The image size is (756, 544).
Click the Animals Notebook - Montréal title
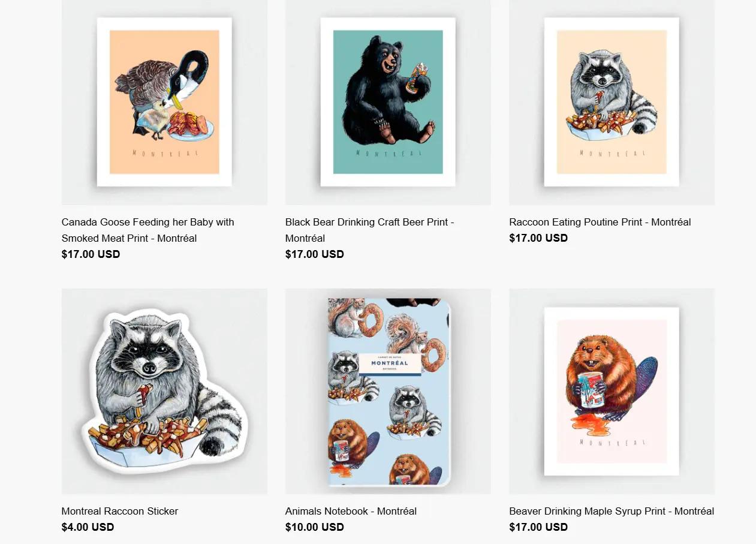(x=351, y=511)
